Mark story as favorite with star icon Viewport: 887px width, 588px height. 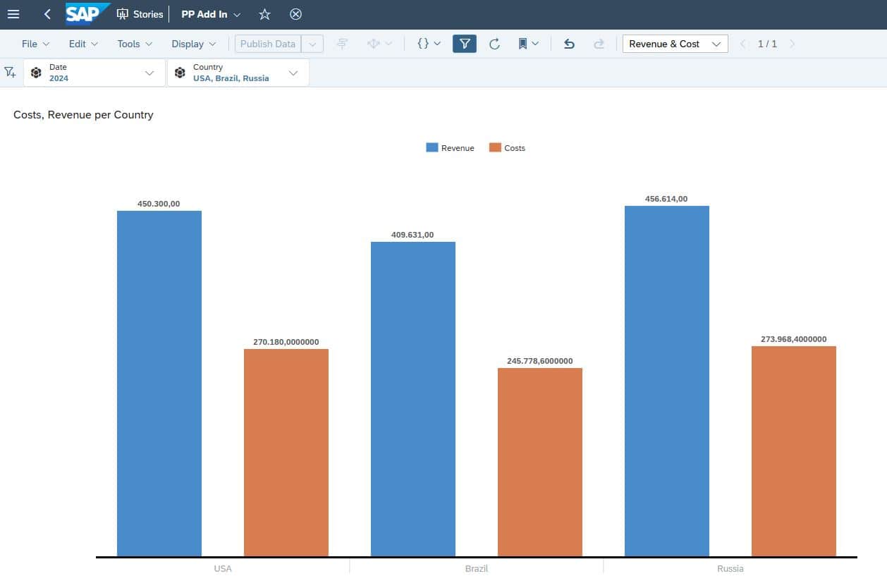pyautogui.click(x=264, y=14)
